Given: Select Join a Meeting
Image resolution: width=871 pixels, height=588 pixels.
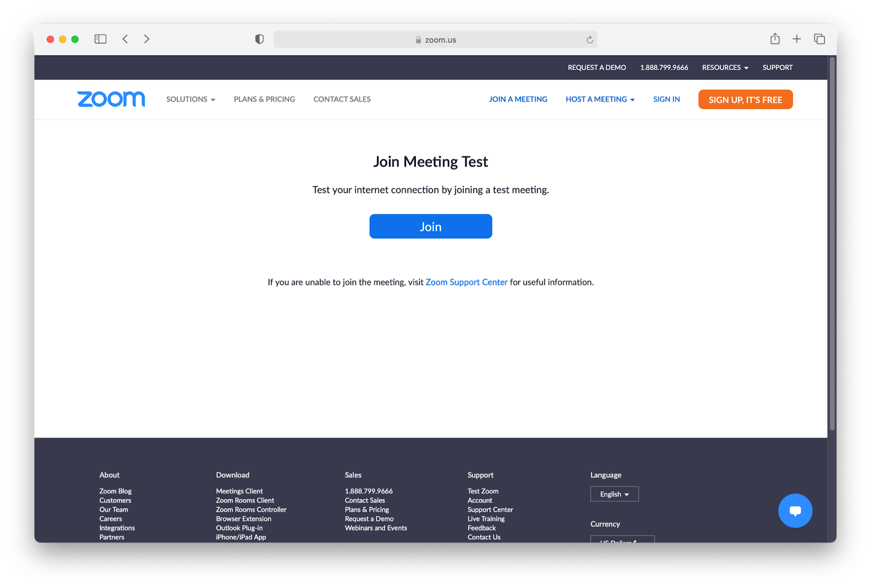Looking at the screenshot, I should (x=518, y=100).
